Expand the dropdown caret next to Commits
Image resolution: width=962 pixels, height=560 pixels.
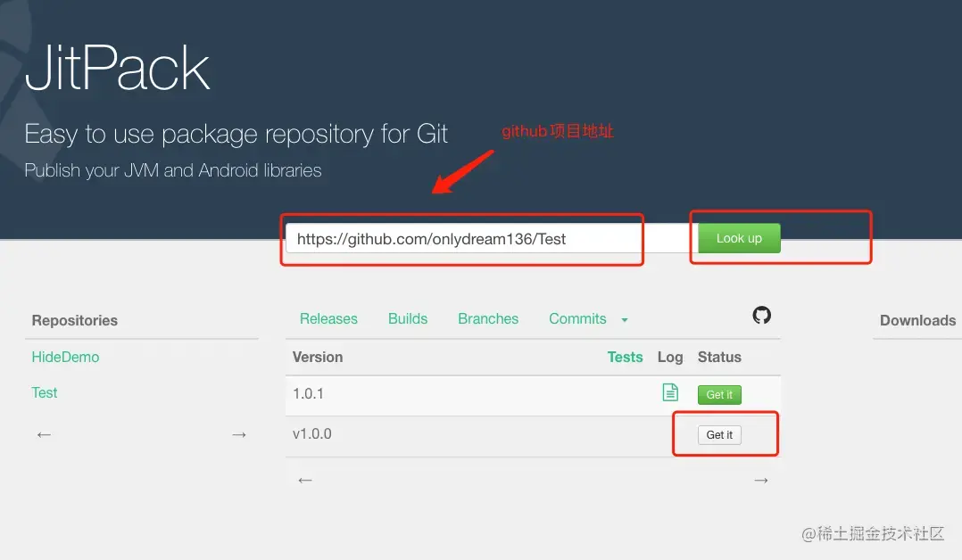(x=625, y=320)
